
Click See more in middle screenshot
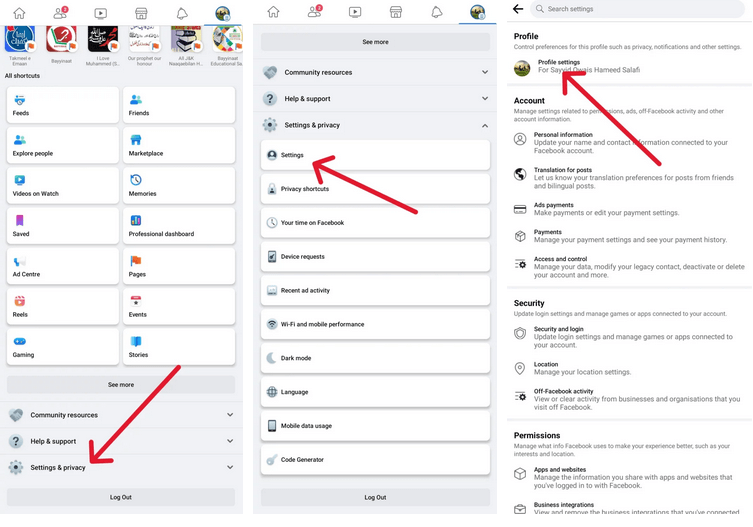coord(376,42)
